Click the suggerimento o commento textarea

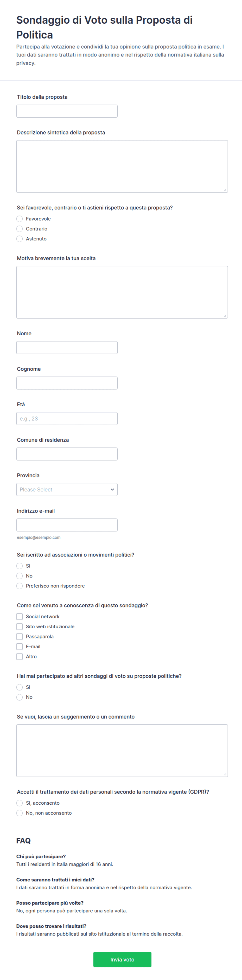(122, 751)
